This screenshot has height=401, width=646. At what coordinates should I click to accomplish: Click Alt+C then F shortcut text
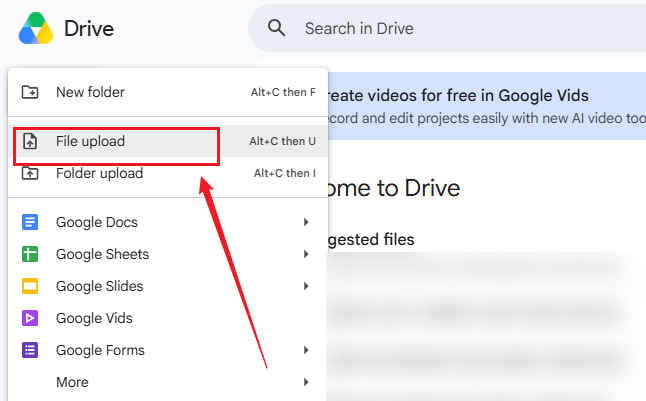(283, 92)
